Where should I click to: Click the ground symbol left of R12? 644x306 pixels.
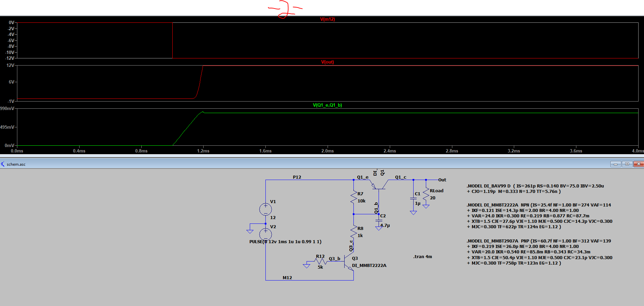(x=307, y=266)
